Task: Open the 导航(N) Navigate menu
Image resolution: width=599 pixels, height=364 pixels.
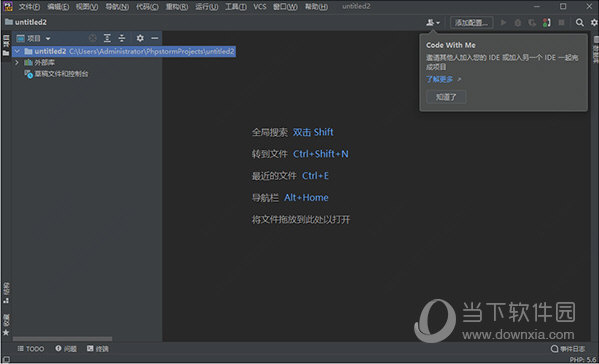Action: (x=117, y=7)
